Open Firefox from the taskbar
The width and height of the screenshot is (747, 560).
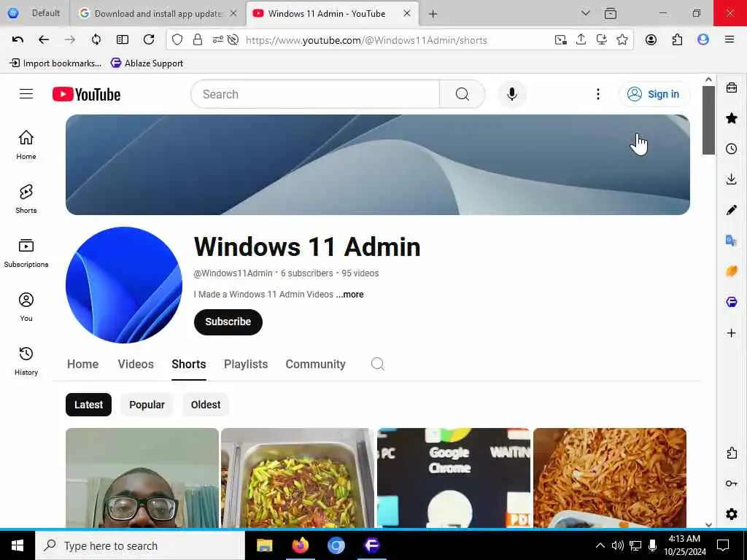point(300,545)
